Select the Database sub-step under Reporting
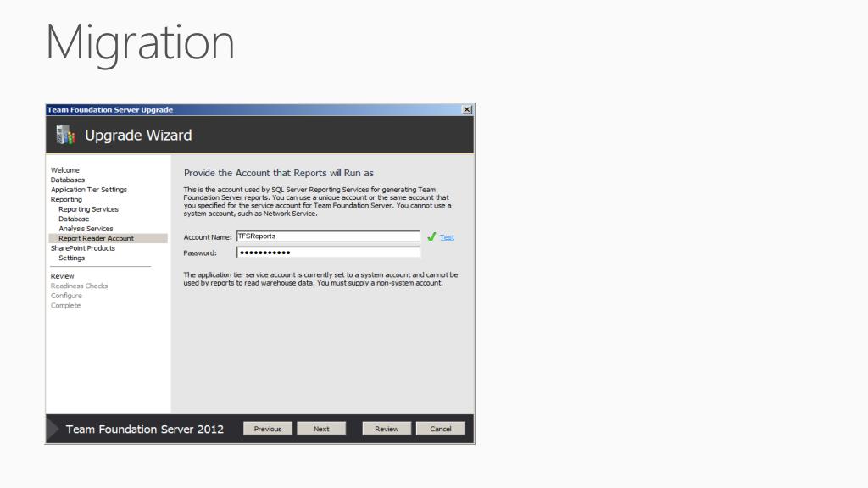 click(x=74, y=219)
